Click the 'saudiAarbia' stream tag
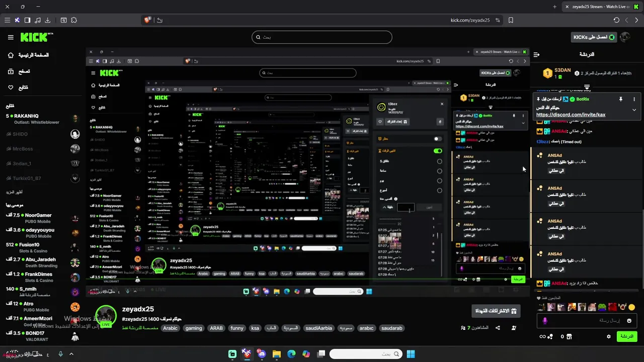 click(x=318, y=328)
